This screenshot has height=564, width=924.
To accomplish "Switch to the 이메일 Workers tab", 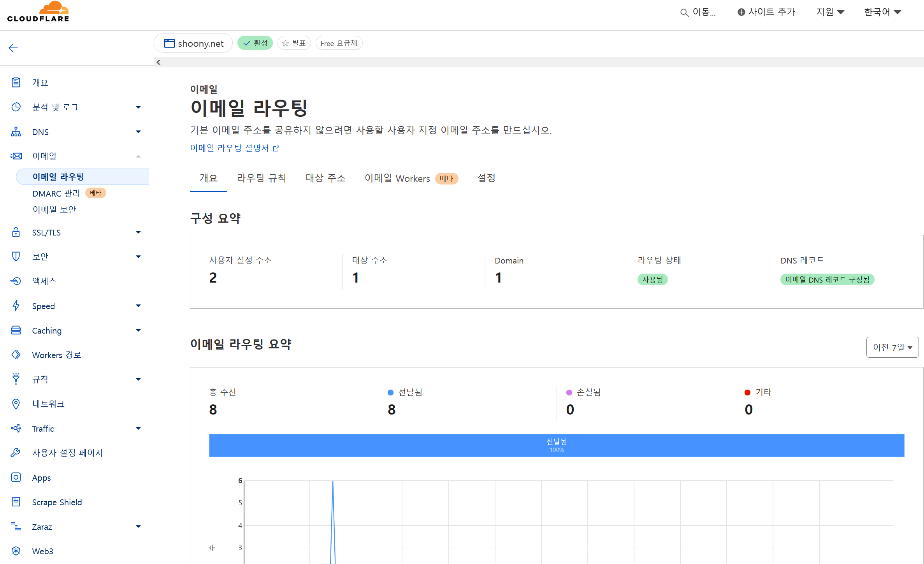I will 397,178.
